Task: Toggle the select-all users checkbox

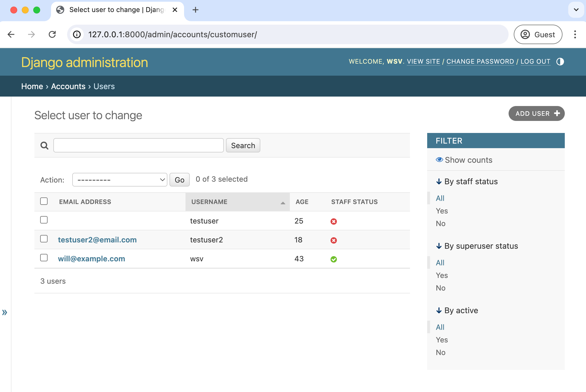Action: pos(44,201)
